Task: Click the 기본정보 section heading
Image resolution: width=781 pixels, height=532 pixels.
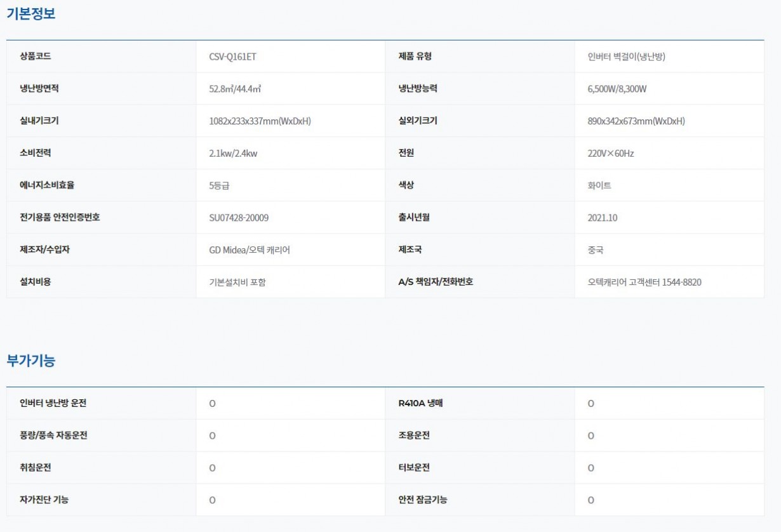Action: (31, 14)
